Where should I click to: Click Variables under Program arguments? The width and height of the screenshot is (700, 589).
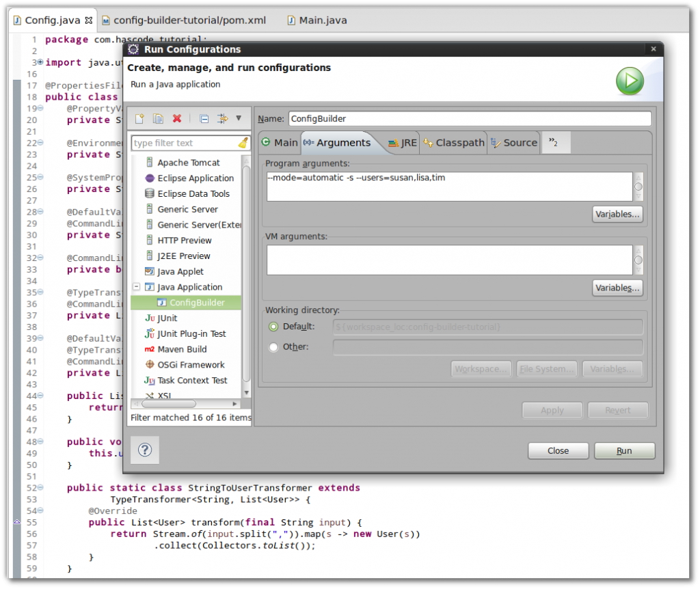pos(617,214)
